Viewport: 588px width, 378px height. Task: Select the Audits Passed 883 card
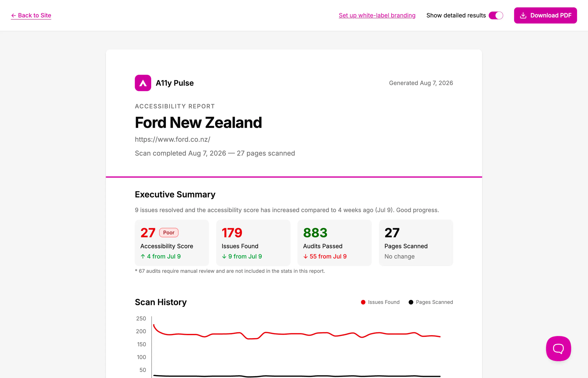335,243
